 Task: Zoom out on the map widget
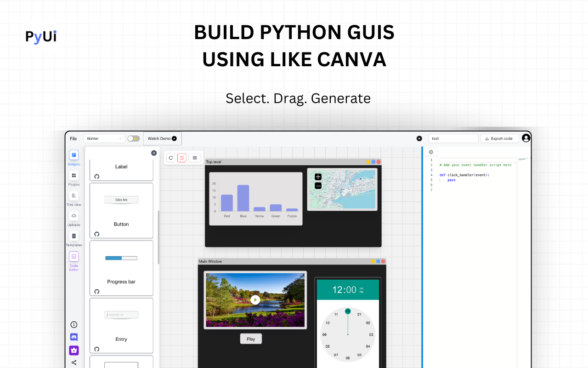(318, 186)
